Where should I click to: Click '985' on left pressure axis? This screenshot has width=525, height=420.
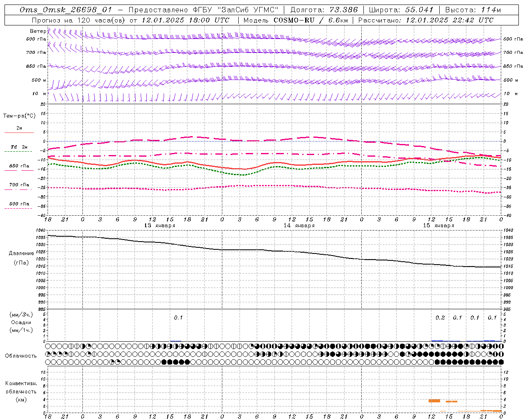tap(43, 309)
